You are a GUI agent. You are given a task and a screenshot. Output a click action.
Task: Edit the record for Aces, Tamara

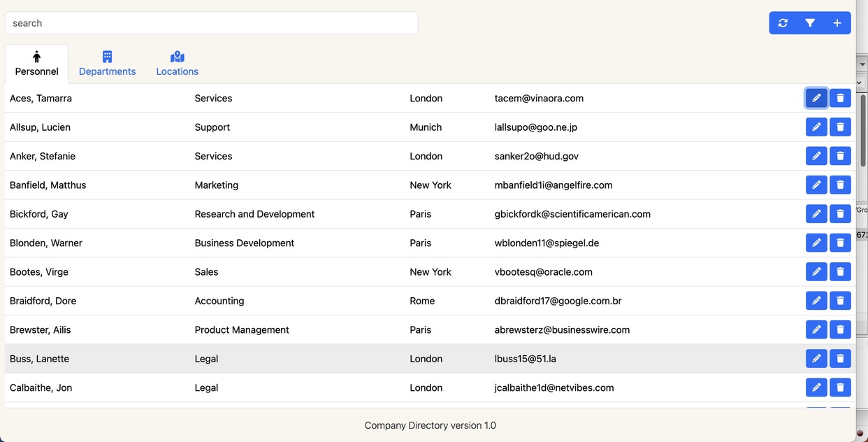816,98
